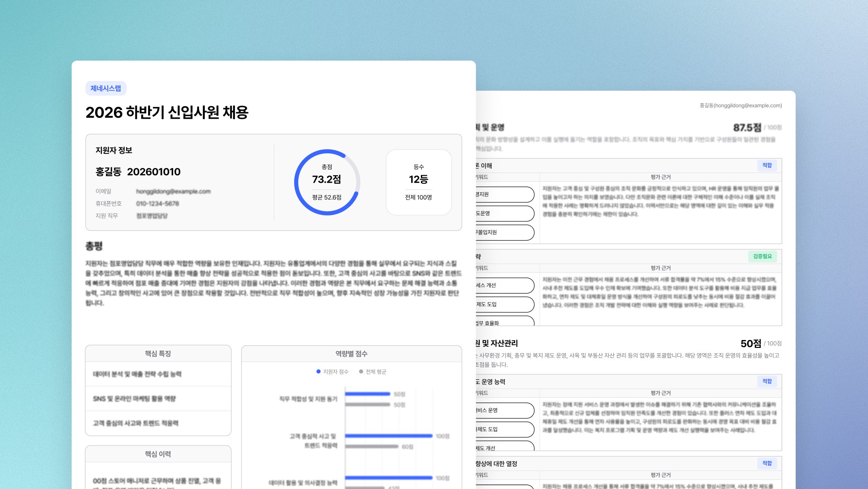Click the gray 전체 평균 legend dot
Screen dimensions: 868x489
coord(361,372)
